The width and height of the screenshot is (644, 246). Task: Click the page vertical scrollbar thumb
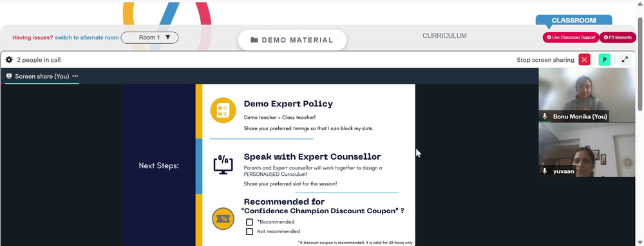coord(640,64)
